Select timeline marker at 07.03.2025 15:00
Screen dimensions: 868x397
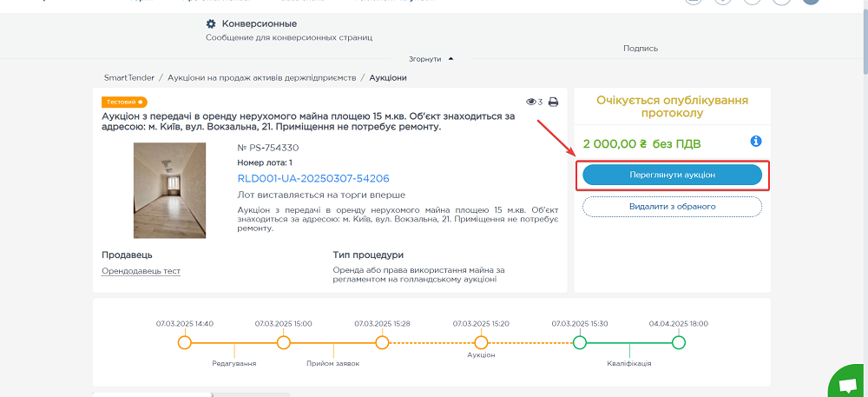click(x=283, y=342)
